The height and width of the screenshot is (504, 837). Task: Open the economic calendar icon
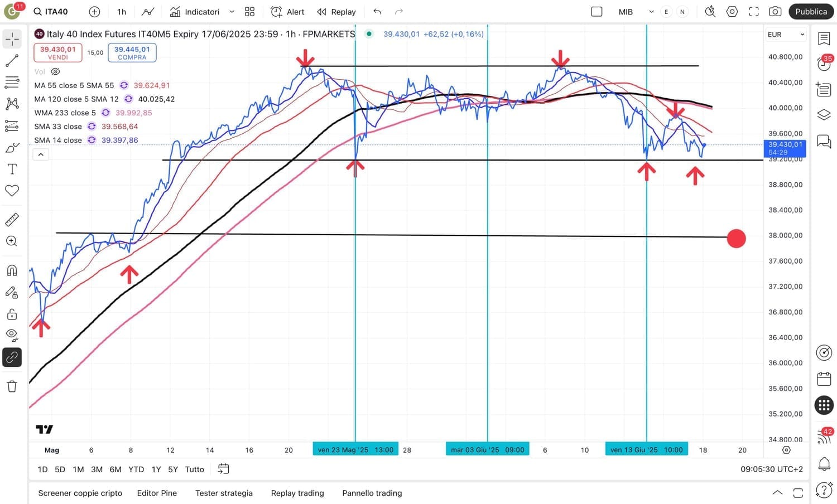(x=824, y=379)
